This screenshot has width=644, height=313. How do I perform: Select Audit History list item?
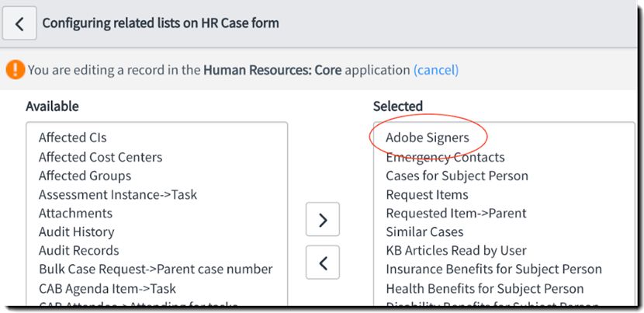pyautogui.click(x=76, y=232)
